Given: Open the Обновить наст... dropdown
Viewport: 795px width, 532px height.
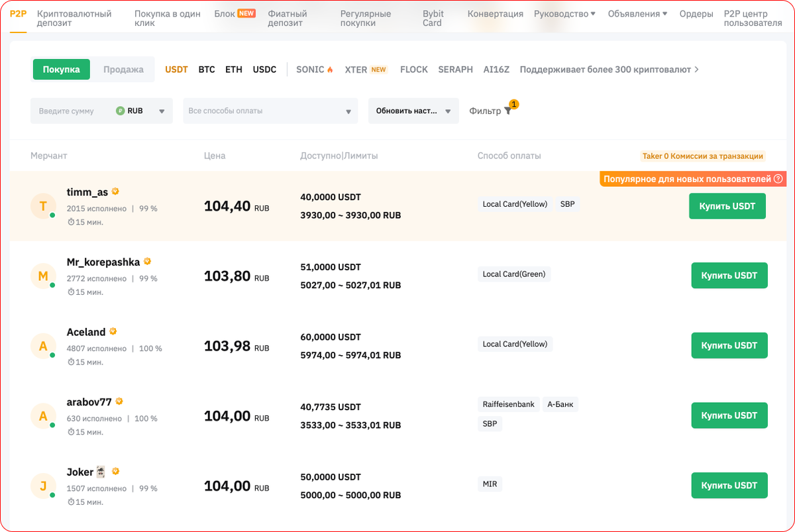Looking at the screenshot, I should [x=413, y=111].
